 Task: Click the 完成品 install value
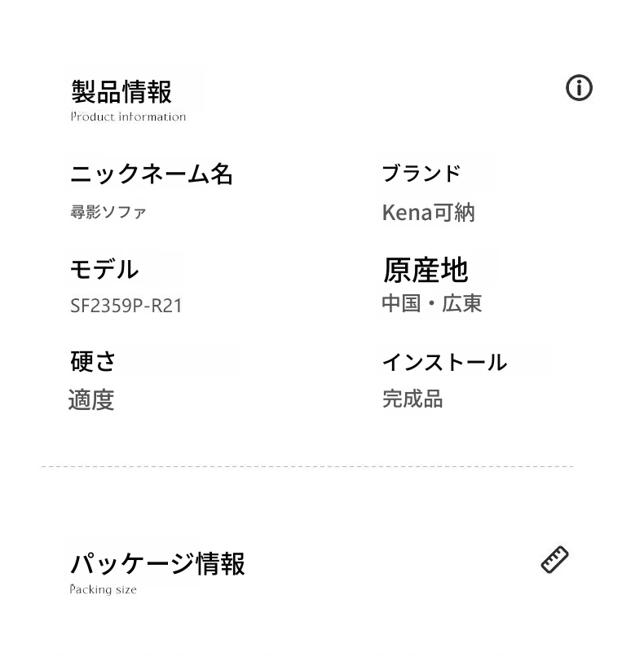point(412,399)
